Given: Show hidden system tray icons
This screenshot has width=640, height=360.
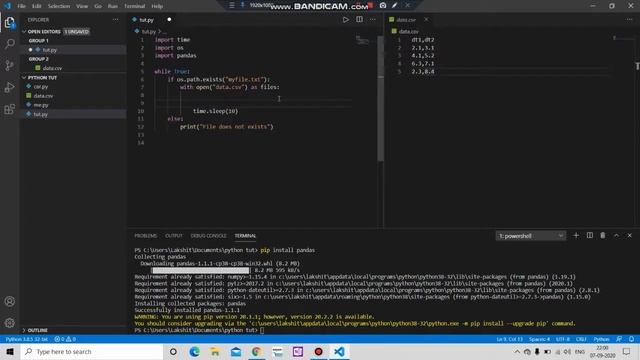Looking at the screenshot, I should coord(517,351).
